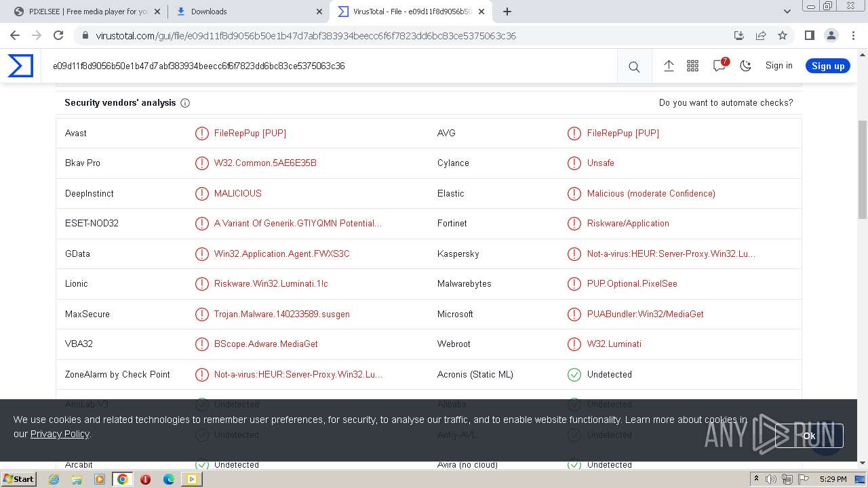Click Fortinet result Riskware/Application
The image size is (868, 488).
(628, 224)
